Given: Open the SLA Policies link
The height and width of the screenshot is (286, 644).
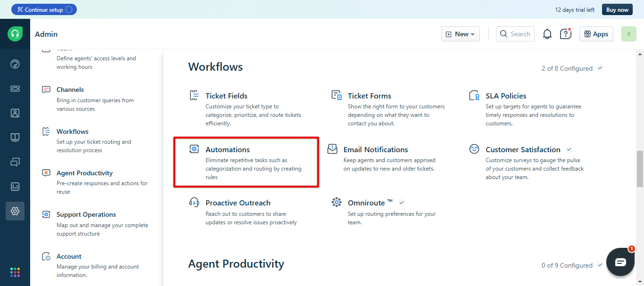Looking at the screenshot, I should (506, 96).
